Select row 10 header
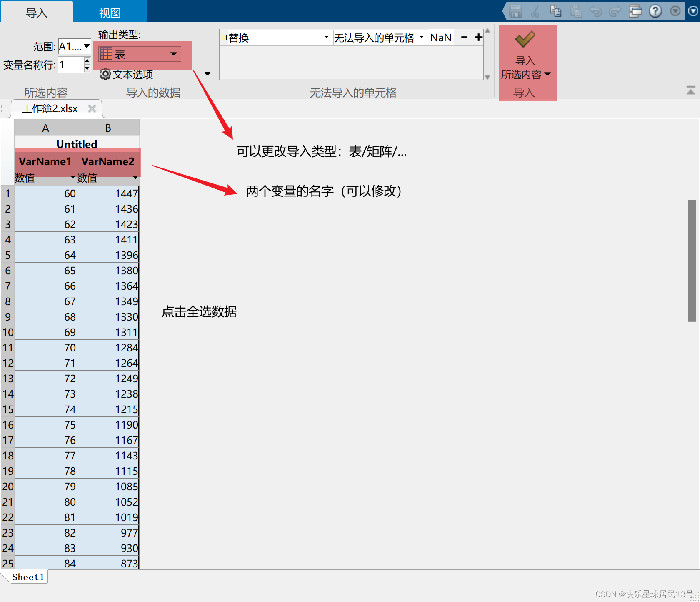 point(8,332)
